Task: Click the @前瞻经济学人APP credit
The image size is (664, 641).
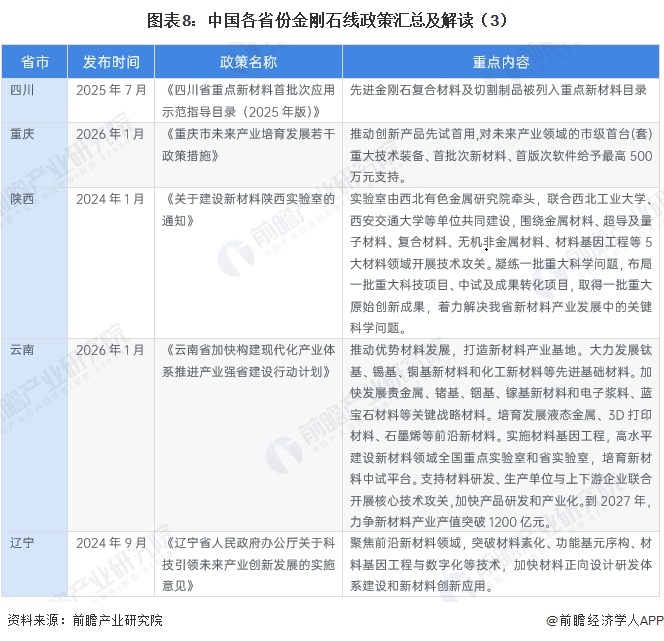Action: [605, 620]
